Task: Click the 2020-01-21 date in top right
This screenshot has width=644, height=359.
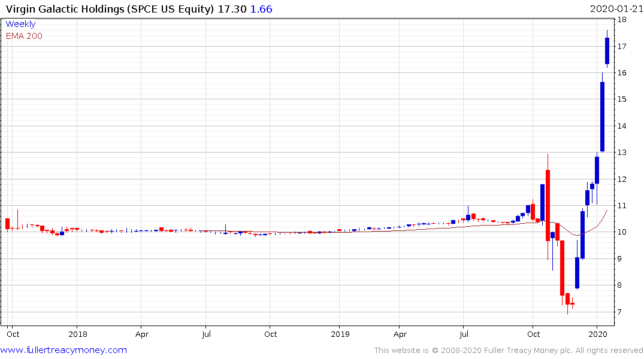Action: click(x=616, y=10)
